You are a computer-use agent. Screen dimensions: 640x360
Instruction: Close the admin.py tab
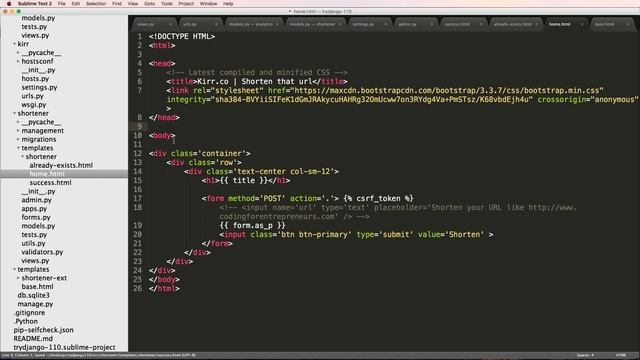(x=431, y=24)
